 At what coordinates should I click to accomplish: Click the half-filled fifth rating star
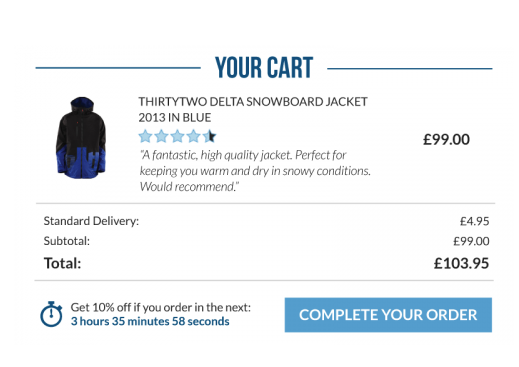tap(209, 136)
